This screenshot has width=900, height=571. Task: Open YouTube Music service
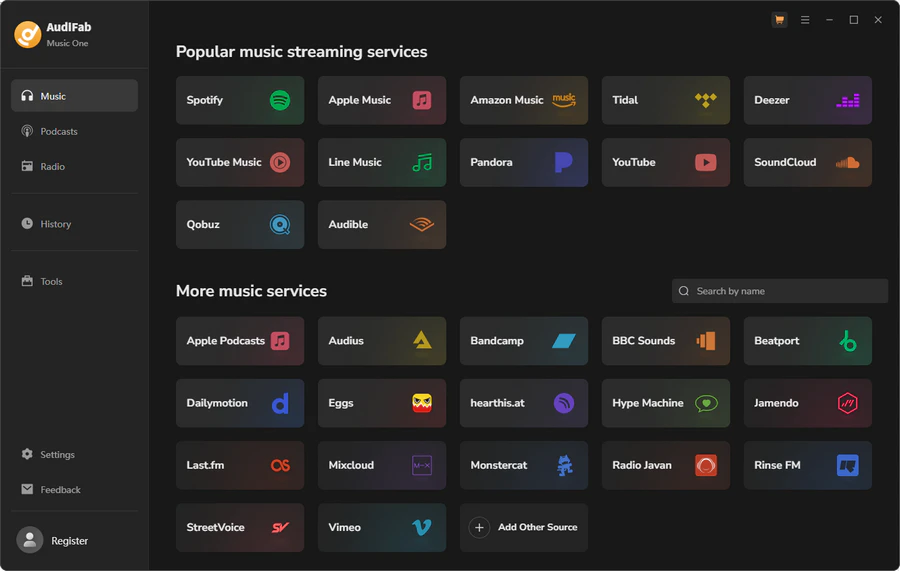tap(240, 162)
